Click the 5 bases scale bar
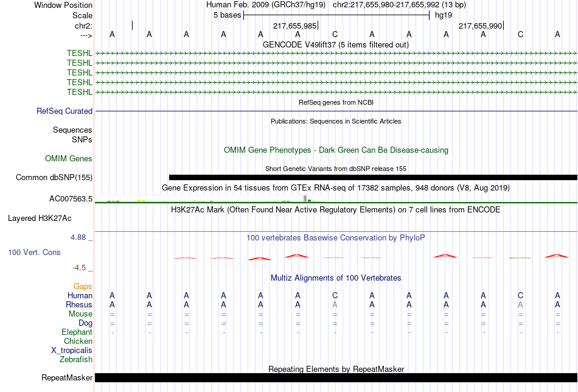The height and width of the screenshot is (392, 578). pos(336,15)
